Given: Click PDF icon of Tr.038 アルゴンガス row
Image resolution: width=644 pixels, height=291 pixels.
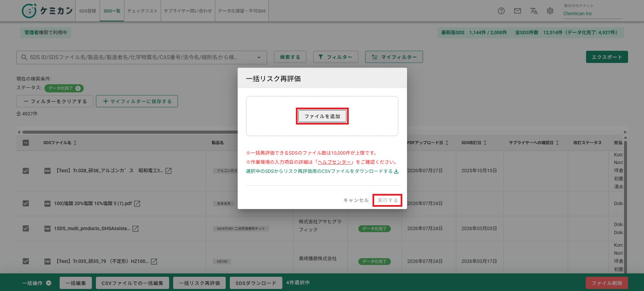Looking at the screenshot, I should coord(47,171).
